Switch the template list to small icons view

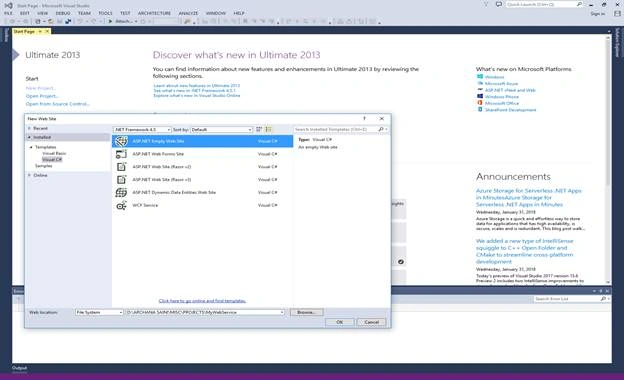[259, 129]
